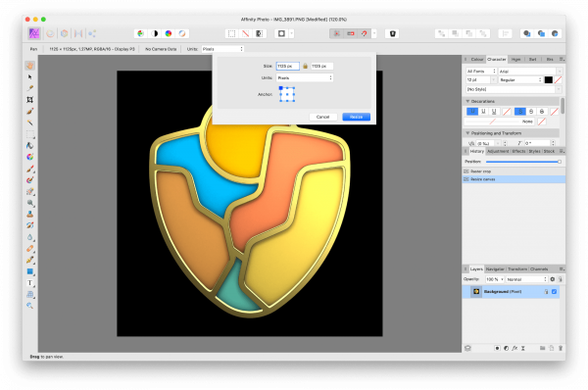Click the width Size field in dialog

(x=287, y=66)
